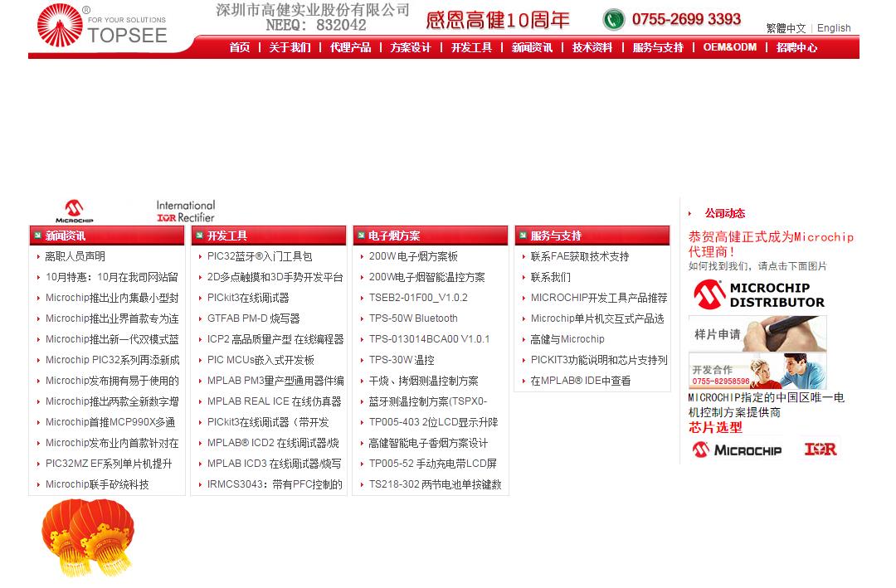Click the green arrow icon in 开发工具 header
This screenshot has height=588, width=896.
tap(199, 235)
